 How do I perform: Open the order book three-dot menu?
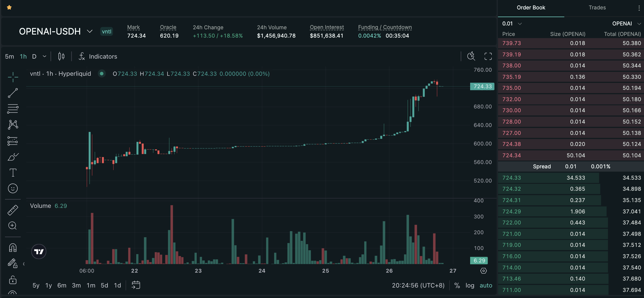click(639, 8)
